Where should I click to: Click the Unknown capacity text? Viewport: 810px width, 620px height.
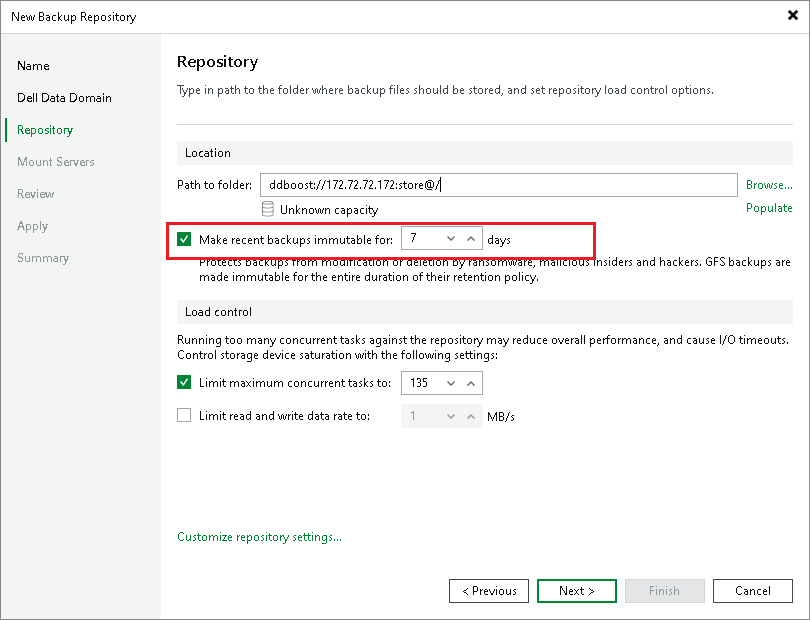pyautogui.click(x=329, y=210)
